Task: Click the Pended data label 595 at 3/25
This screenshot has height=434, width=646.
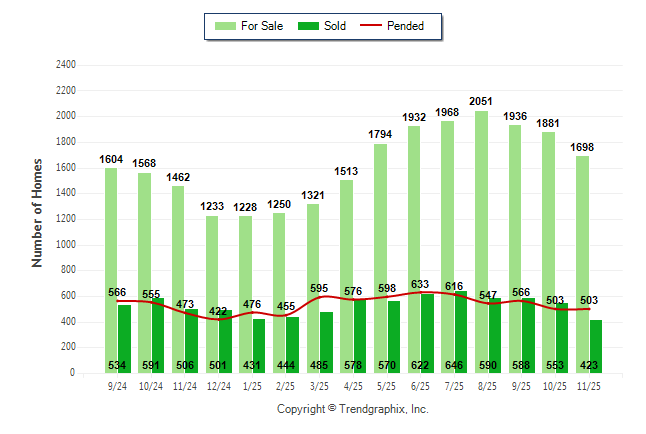Action: [x=318, y=289]
